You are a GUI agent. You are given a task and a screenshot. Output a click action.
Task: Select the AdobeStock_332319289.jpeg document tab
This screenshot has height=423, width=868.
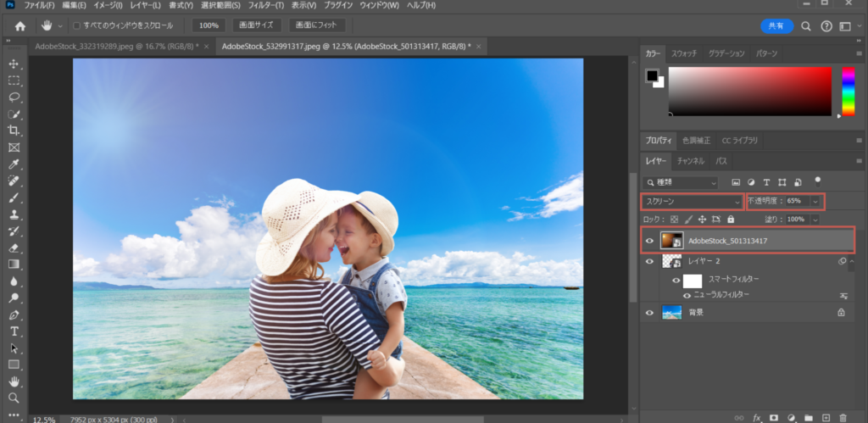[x=115, y=47]
